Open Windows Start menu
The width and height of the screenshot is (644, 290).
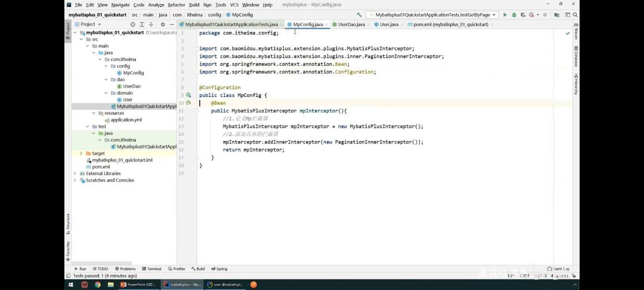click(71, 284)
